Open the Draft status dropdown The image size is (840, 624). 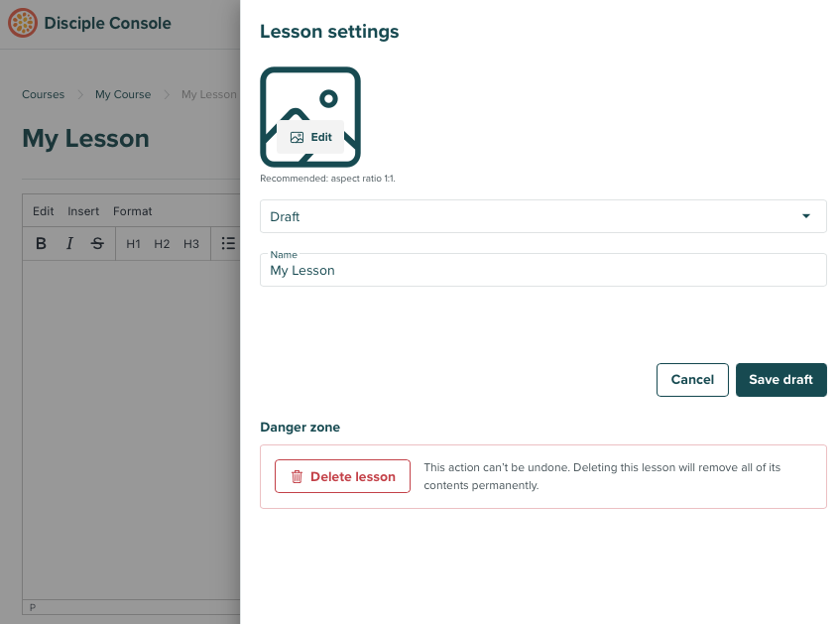(x=542, y=216)
